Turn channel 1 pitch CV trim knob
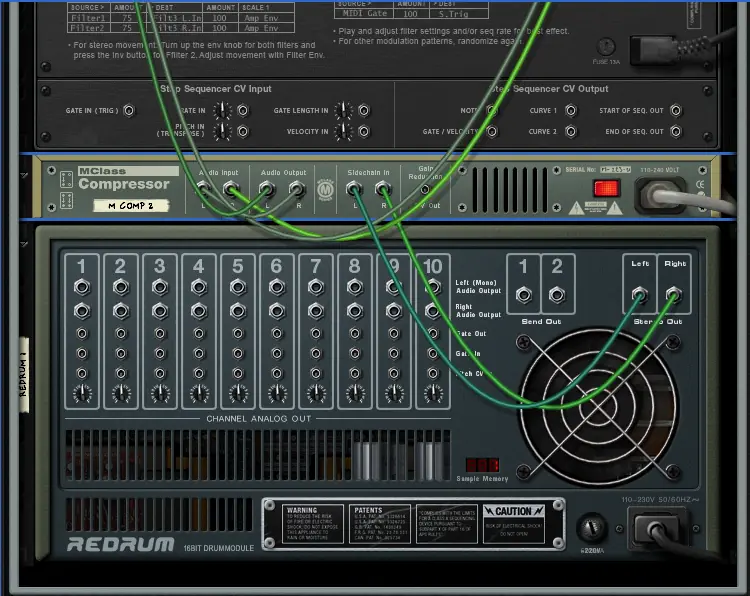 pos(82,393)
